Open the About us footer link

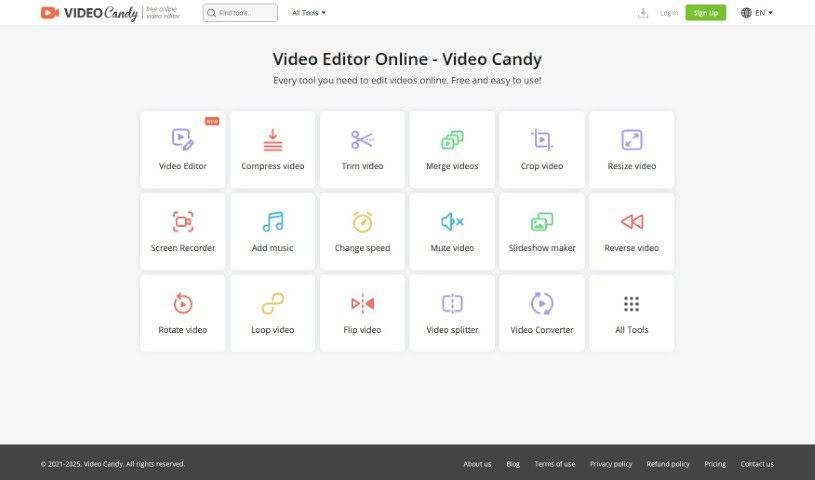tap(477, 464)
